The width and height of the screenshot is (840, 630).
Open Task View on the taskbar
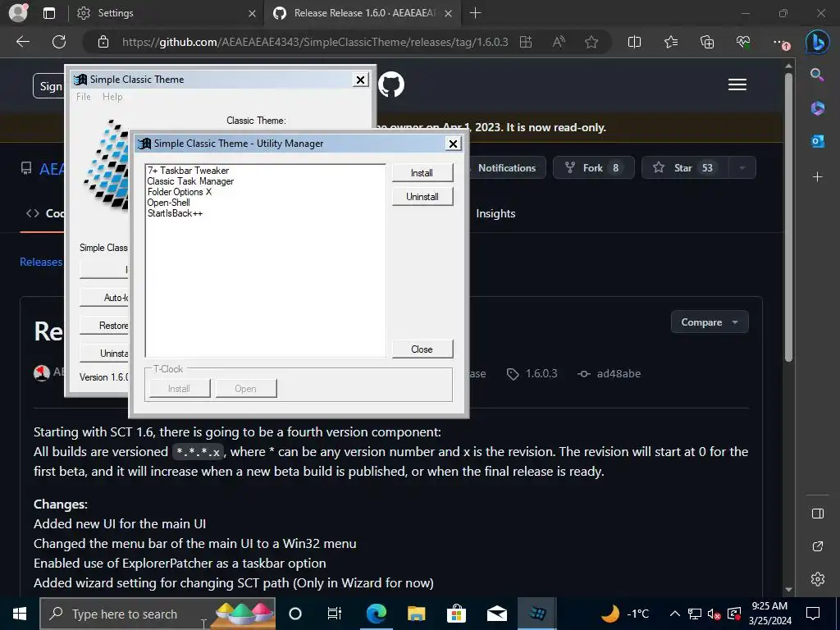[335, 614]
